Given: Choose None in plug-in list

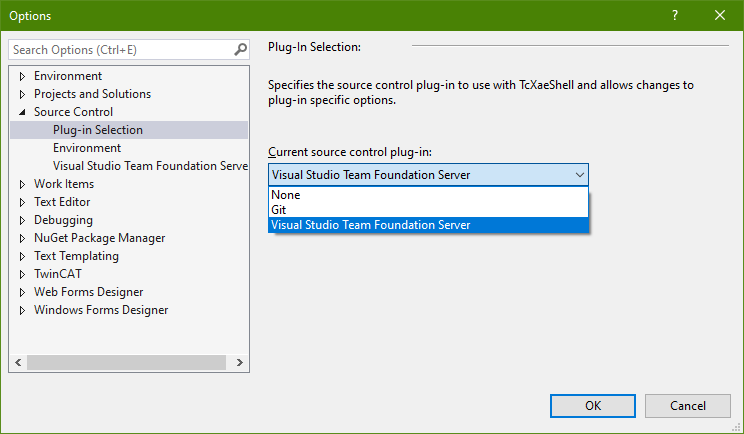Looking at the screenshot, I should [428, 195].
